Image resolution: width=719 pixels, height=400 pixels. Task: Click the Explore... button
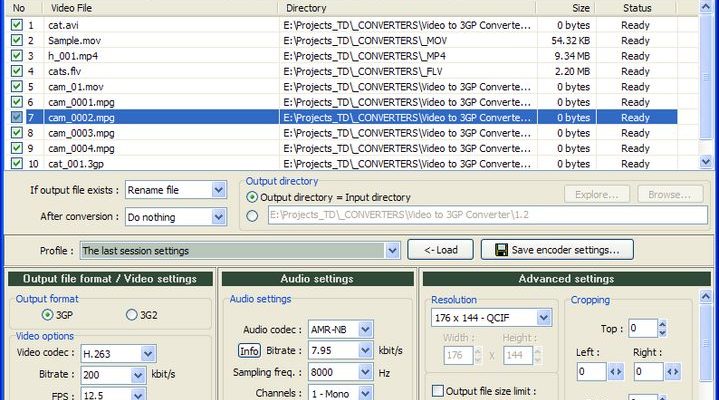pos(597,194)
